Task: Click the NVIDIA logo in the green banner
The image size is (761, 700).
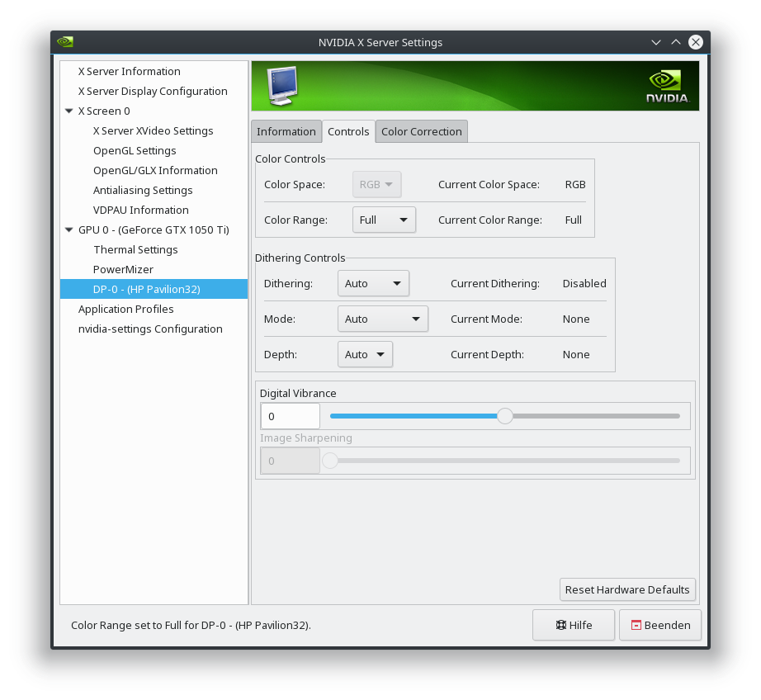Action: (x=668, y=87)
